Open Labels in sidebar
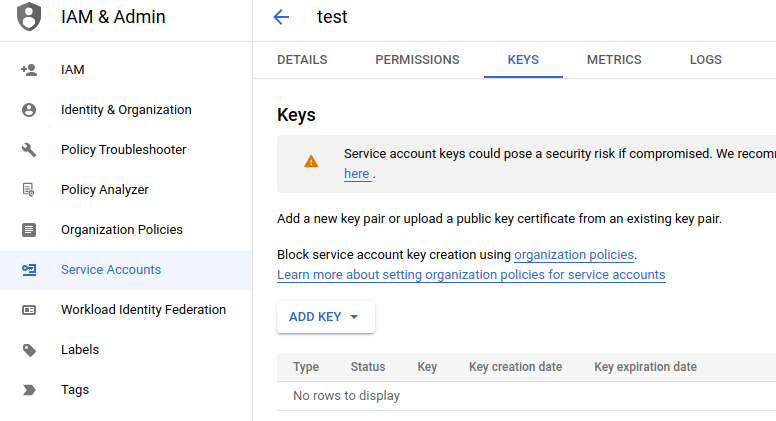Image resolution: width=776 pixels, height=421 pixels. tap(126, 350)
